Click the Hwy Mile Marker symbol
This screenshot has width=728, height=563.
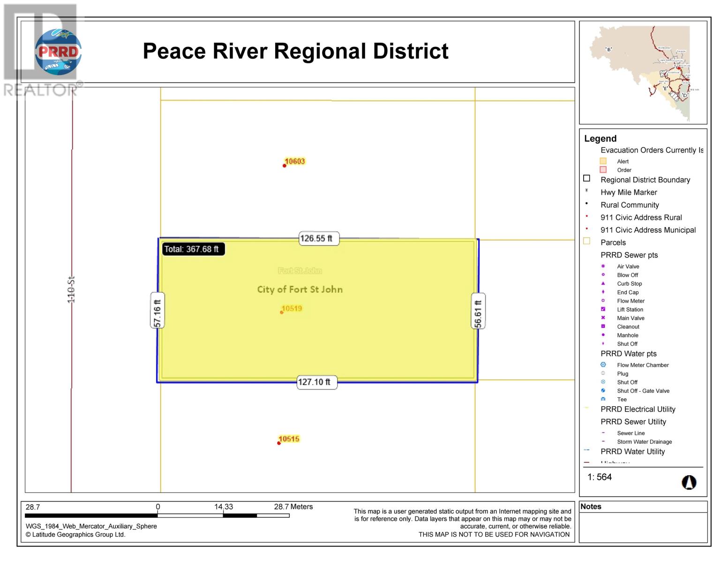[586, 190]
